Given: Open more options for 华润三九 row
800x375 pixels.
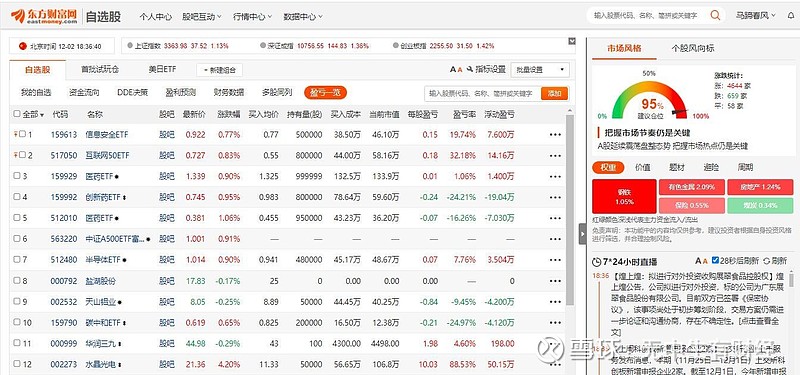Looking at the screenshot, I should (x=555, y=344).
